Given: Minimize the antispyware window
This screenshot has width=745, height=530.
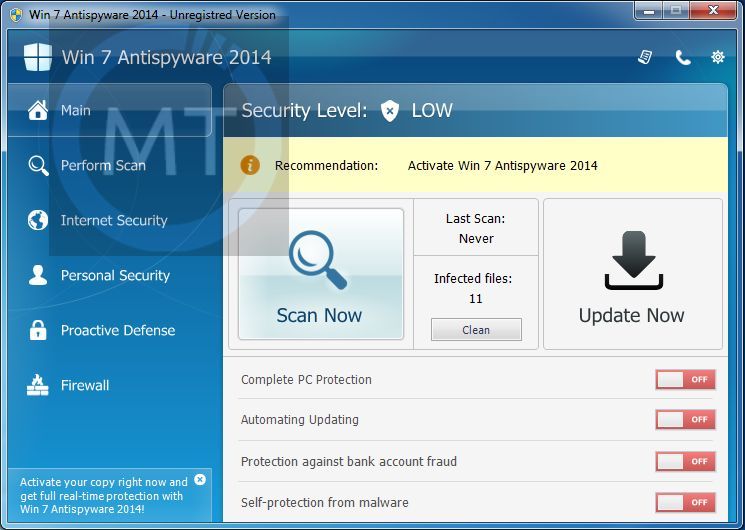Looking at the screenshot, I should coord(649,10).
